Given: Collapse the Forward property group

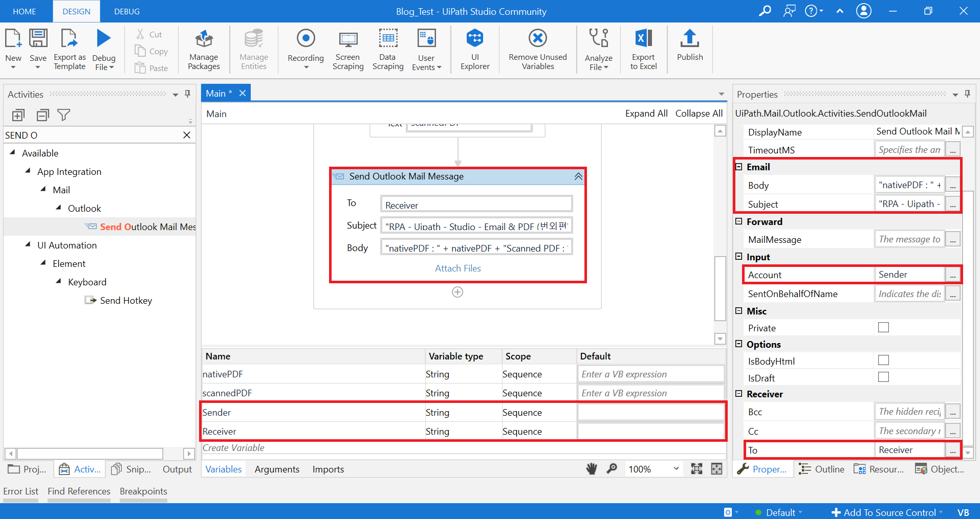Looking at the screenshot, I should click(738, 221).
